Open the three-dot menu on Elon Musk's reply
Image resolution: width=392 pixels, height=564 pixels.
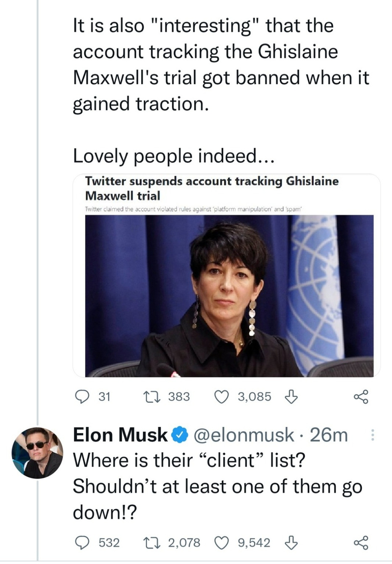pos(372,435)
